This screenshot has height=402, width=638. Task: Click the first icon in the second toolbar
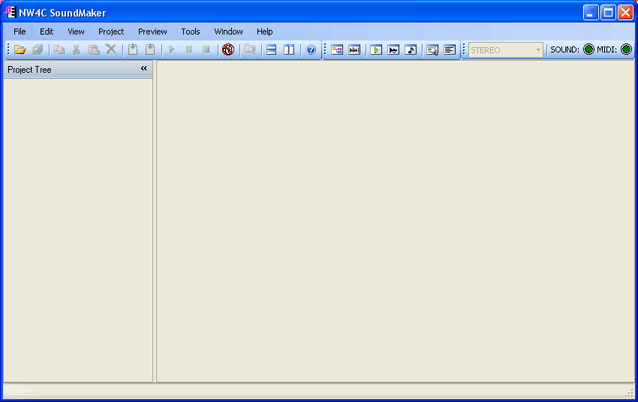(x=337, y=50)
